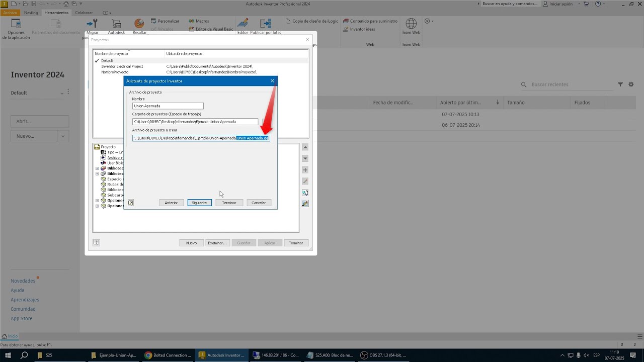The width and height of the screenshot is (644, 362).
Task: Select the NombreProyecto project row
Action: 201,72
